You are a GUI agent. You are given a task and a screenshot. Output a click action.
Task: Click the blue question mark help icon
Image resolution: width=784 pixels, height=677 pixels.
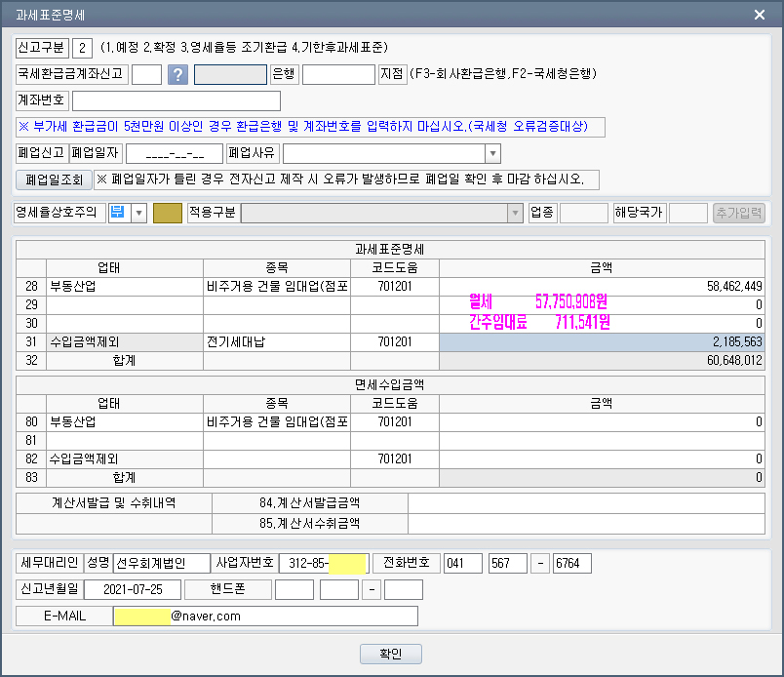click(x=177, y=75)
